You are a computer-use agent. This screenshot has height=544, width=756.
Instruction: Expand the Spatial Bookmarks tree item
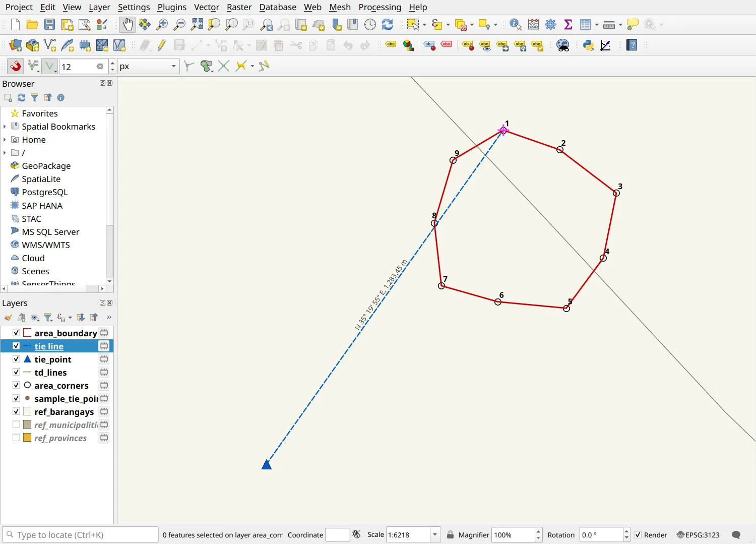5,127
